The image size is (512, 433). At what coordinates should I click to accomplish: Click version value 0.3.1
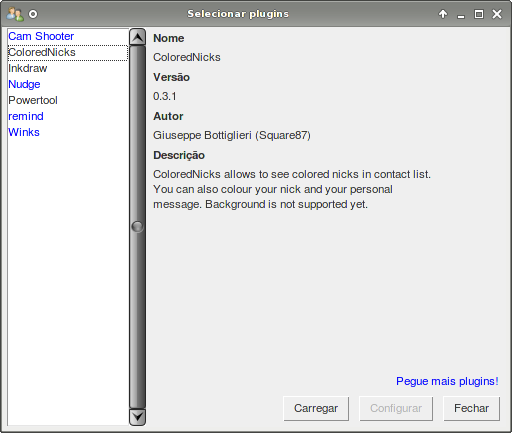click(x=165, y=96)
